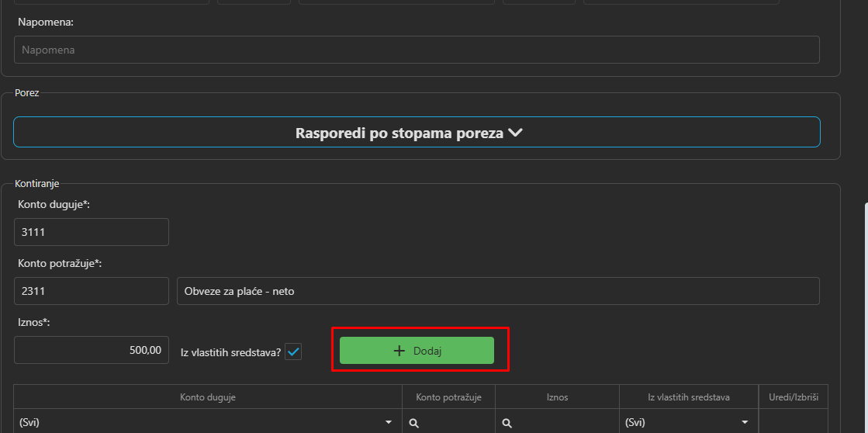The image size is (868, 433).
Task: Click search icon in Iznos filter
Action: [x=507, y=423]
